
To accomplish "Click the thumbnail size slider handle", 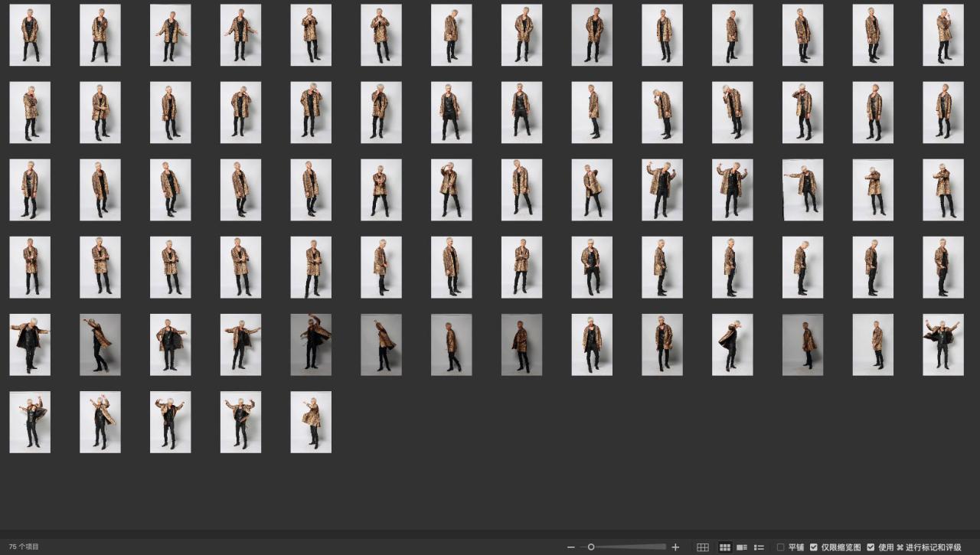I will pos(591,547).
